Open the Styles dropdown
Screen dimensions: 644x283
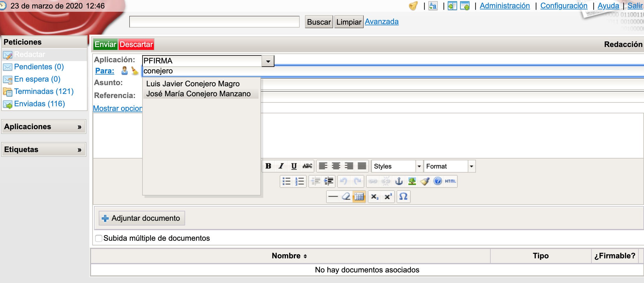point(419,166)
